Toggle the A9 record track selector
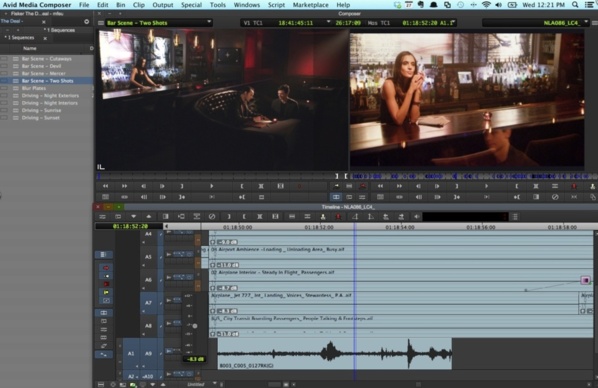The image size is (598, 388). coord(148,354)
